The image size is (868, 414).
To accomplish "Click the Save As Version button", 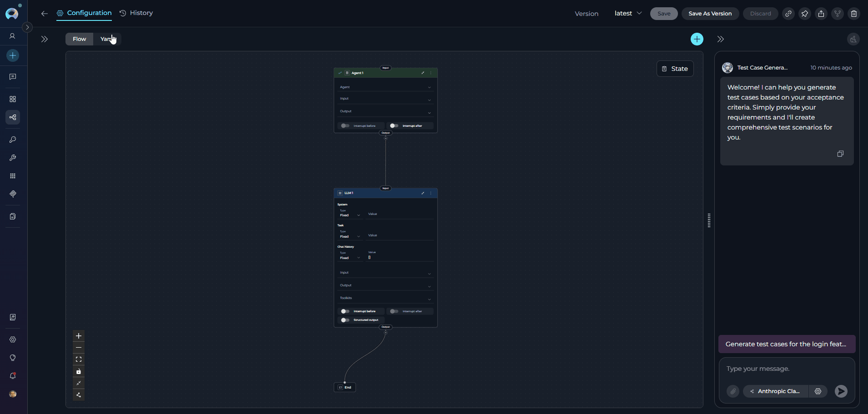I will point(710,14).
